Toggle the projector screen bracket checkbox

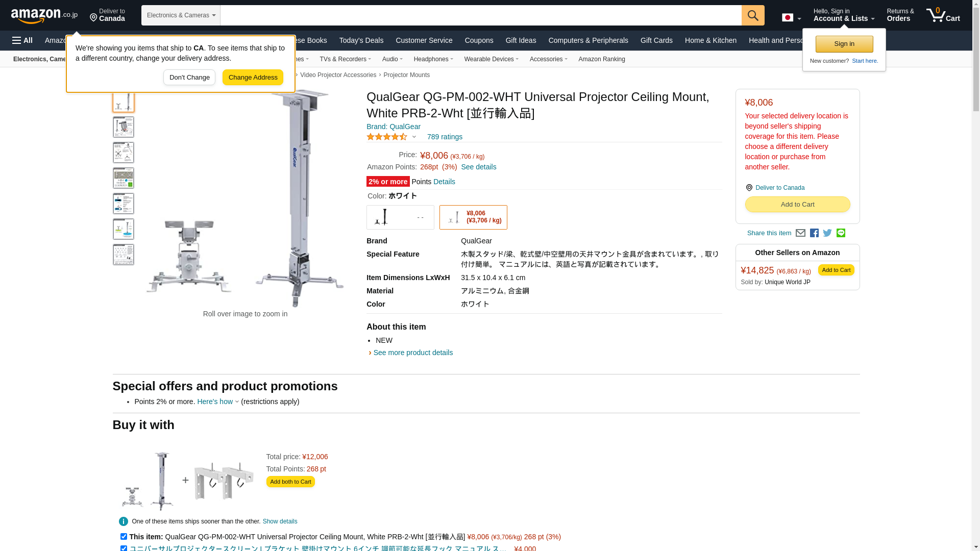click(x=124, y=548)
